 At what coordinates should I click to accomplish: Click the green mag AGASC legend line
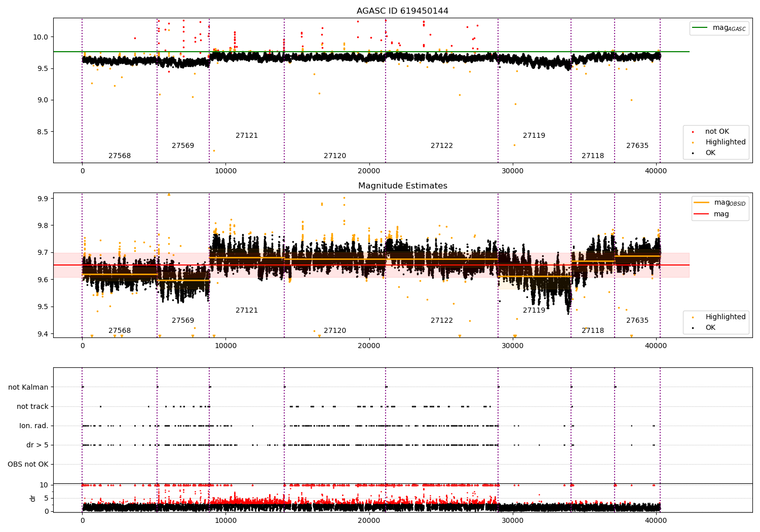(x=700, y=28)
